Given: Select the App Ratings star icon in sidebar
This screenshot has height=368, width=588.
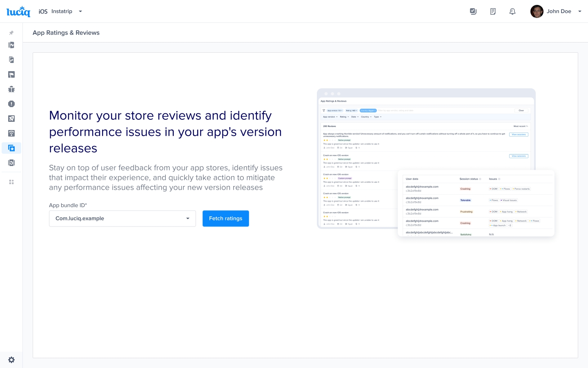Looking at the screenshot, I should 11,148.
